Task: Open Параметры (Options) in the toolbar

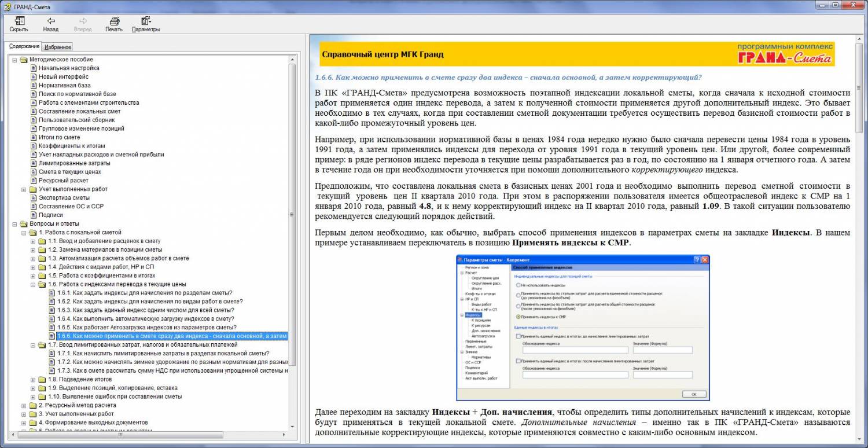Action: click(146, 21)
